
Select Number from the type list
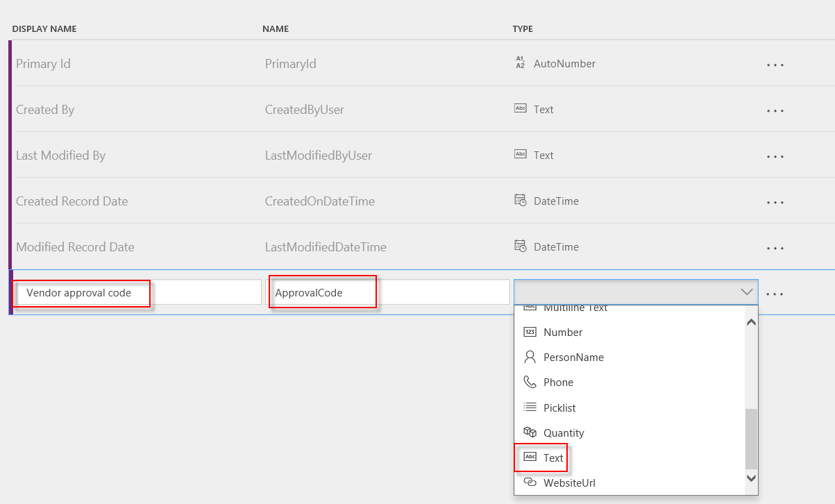(562, 333)
